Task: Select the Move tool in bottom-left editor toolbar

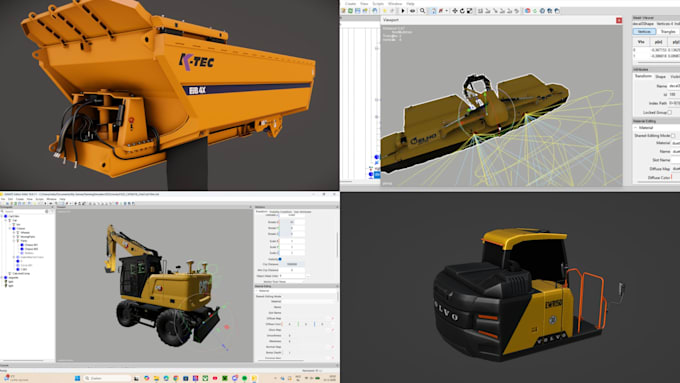Action: [75, 203]
